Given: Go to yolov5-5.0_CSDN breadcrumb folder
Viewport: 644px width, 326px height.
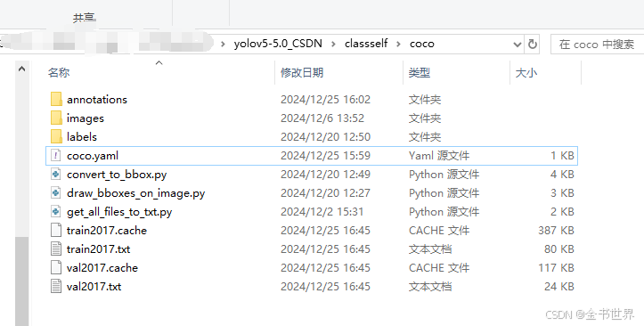Looking at the screenshot, I should tap(278, 44).
